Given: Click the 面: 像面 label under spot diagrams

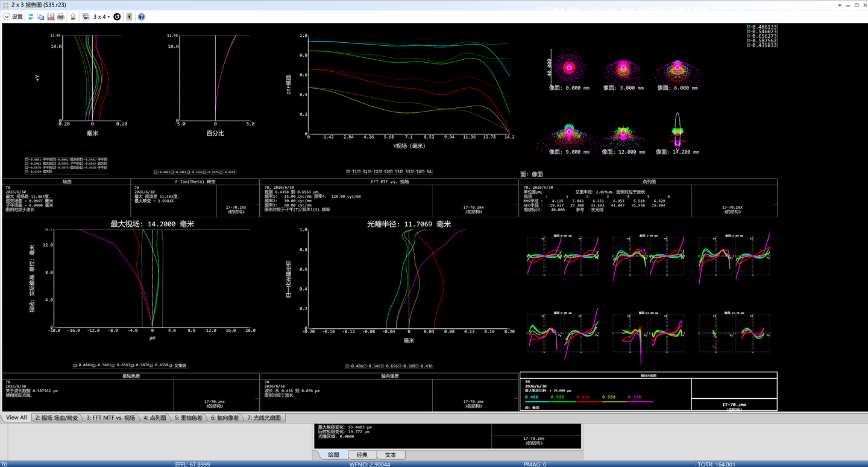Looking at the screenshot, I should click(532, 174).
